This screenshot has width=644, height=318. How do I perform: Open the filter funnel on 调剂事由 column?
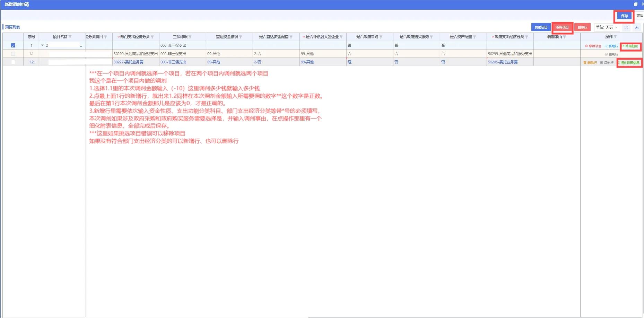coord(564,37)
